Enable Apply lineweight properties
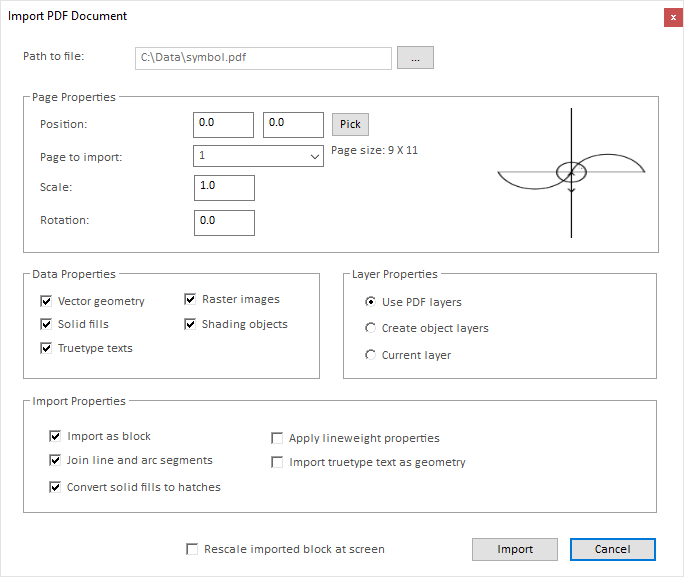Image resolution: width=684 pixels, height=577 pixels. pyautogui.click(x=277, y=438)
